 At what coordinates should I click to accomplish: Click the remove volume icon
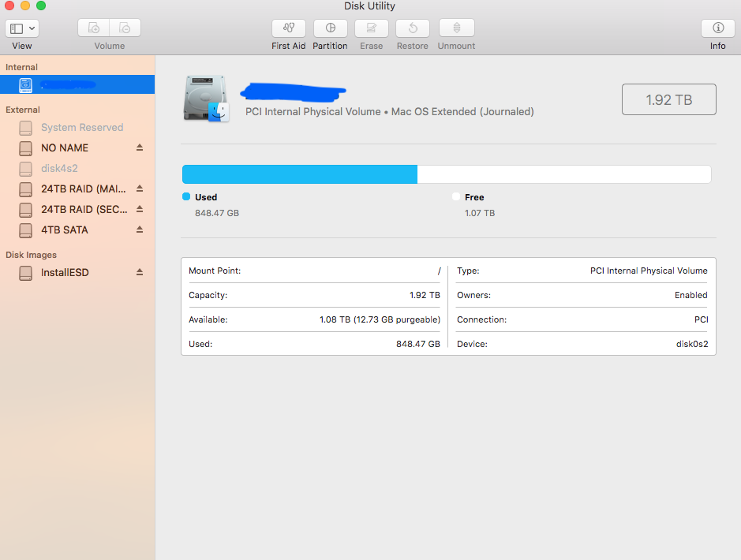click(x=125, y=28)
